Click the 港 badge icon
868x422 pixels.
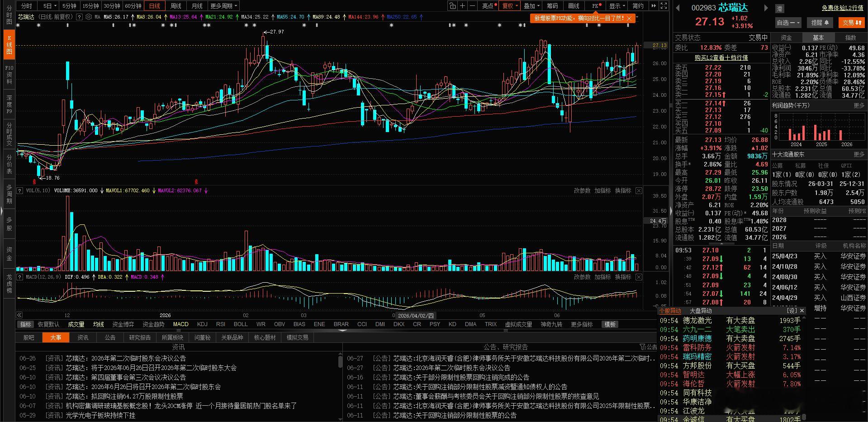coord(780,8)
